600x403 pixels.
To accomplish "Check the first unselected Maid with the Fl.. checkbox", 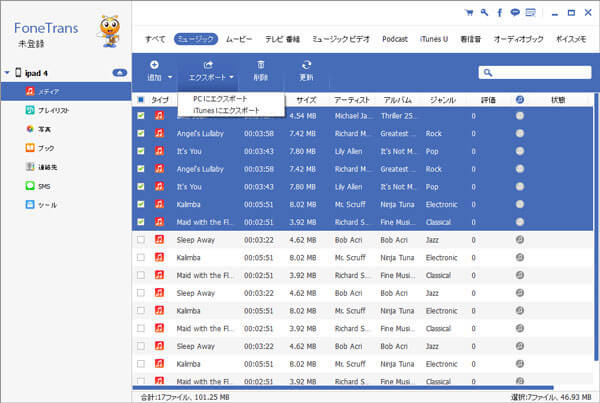I will (x=141, y=275).
